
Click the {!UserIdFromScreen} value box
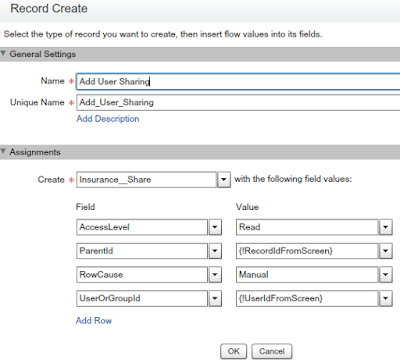point(307,298)
